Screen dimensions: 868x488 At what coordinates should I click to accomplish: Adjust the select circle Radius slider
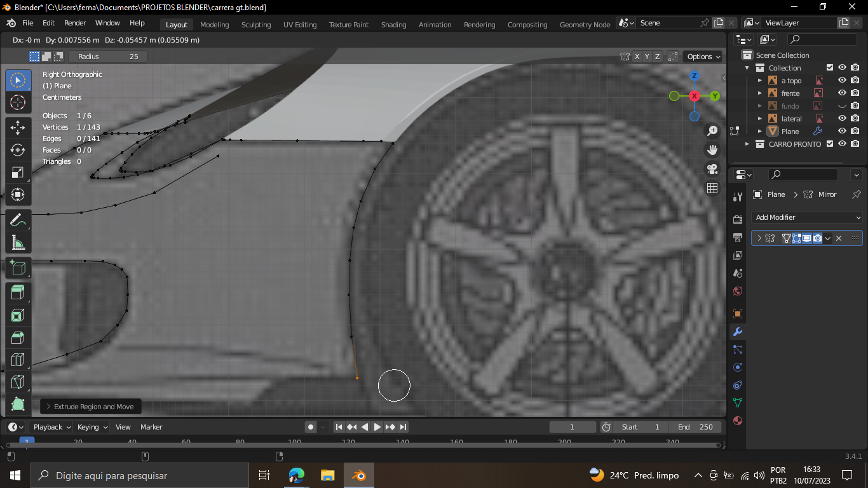tap(107, 57)
